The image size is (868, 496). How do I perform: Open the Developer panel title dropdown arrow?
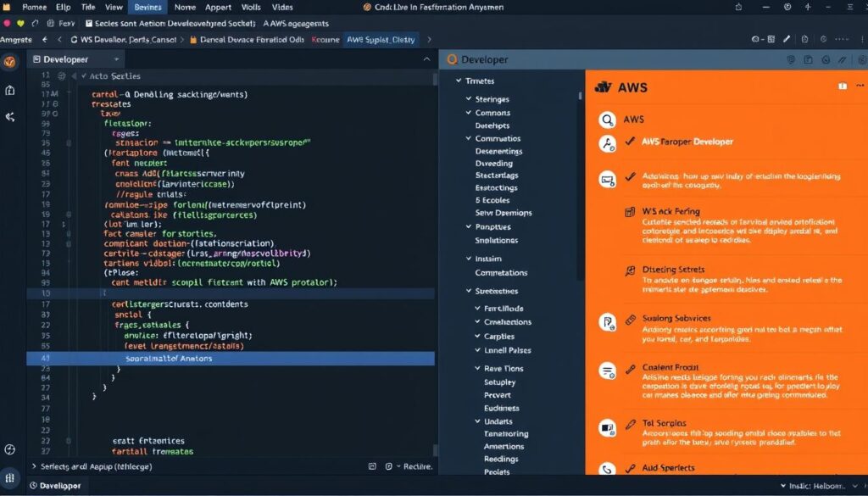point(116,59)
